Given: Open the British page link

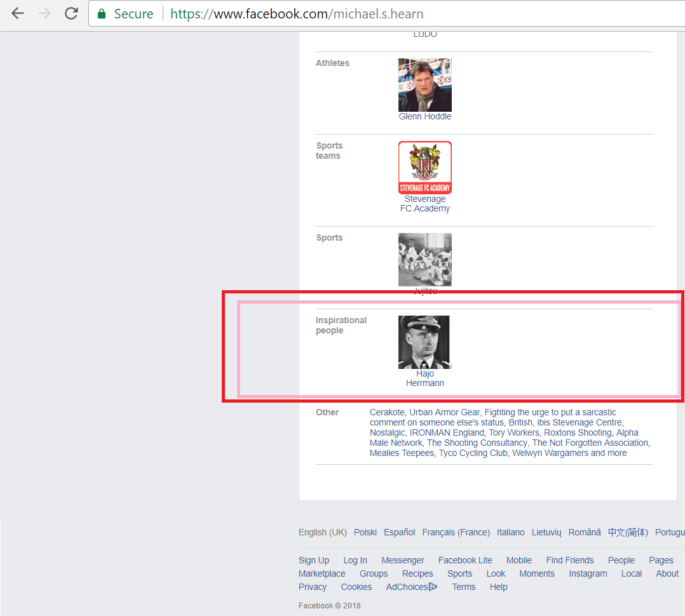Looking at the screenshot, I should (x=520, y=422).
